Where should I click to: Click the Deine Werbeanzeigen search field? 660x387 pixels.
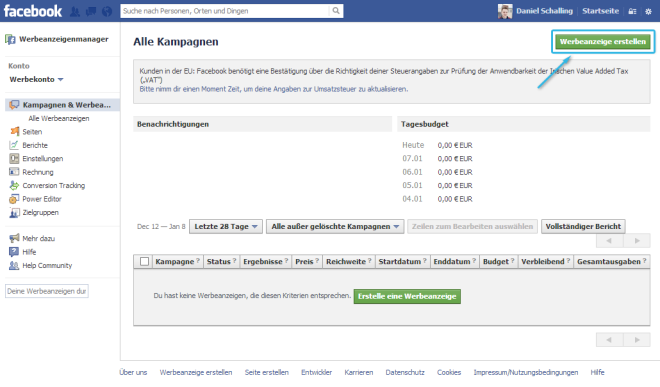[x=47, y=291]
